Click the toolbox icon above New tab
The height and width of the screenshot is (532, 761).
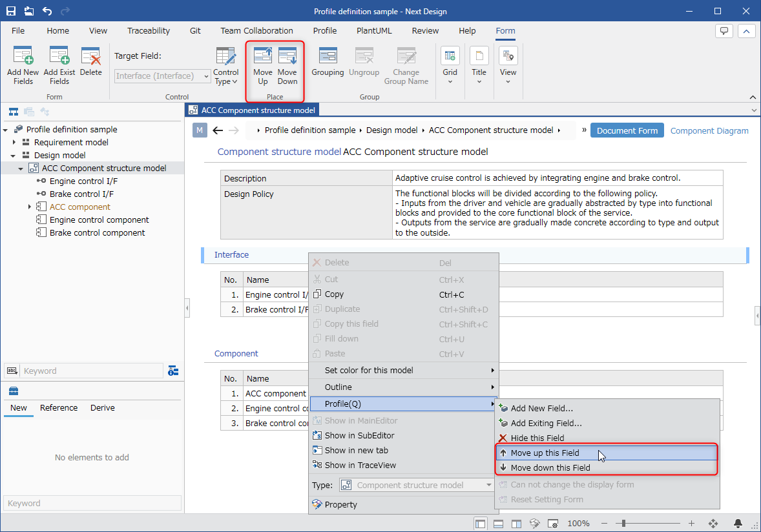click(14, 391)
